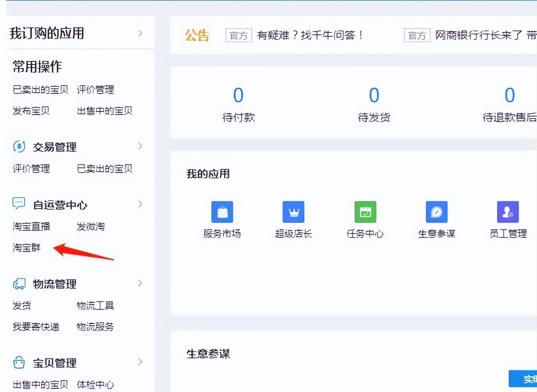Open 出售中的宝贝 under 常用操作

click(x=105, y=111)
